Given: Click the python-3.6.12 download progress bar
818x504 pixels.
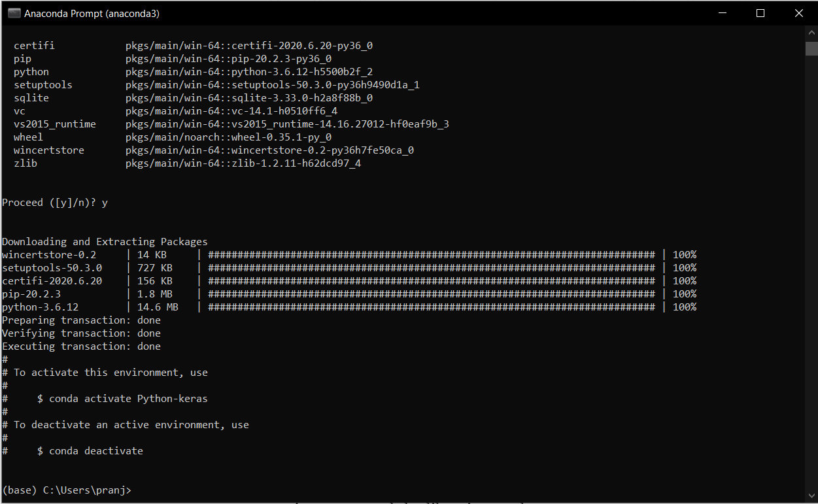Looking at the screenshot, I should click(x=431, y=307).
